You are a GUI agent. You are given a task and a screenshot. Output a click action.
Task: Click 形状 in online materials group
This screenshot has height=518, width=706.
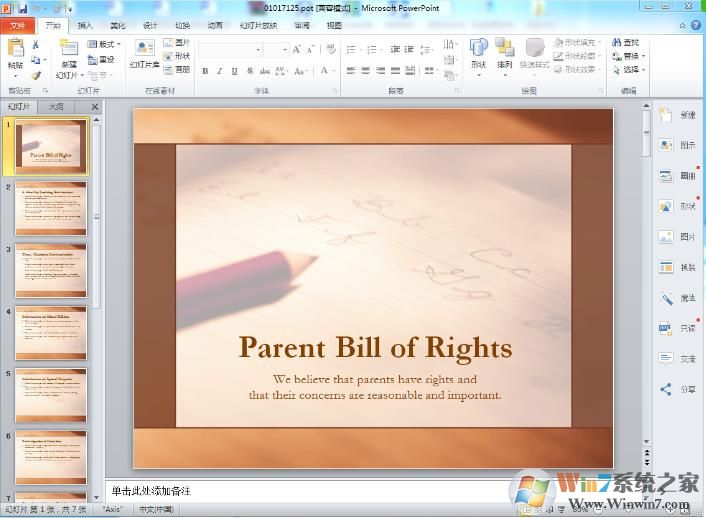coord(176,56)
